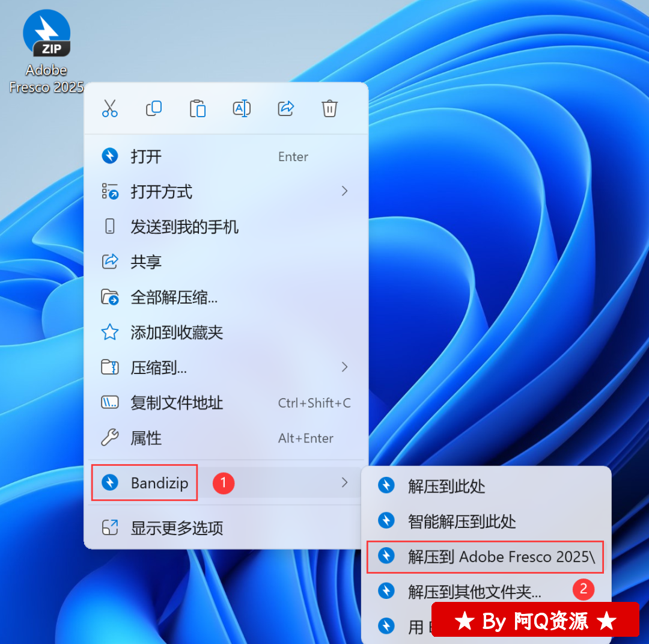Expand the 打开方式 submenu arrow
Viewport: 649px width, 644px height.
(344, 191)
